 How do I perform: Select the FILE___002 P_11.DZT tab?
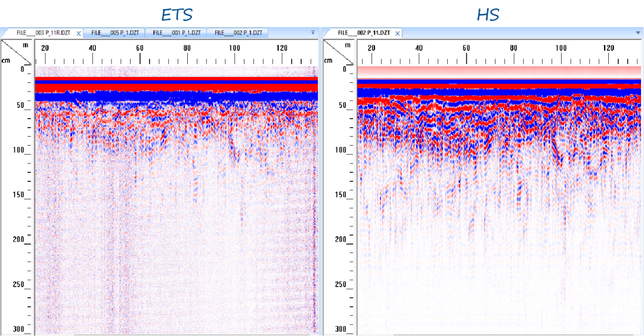tap(364, 33)
